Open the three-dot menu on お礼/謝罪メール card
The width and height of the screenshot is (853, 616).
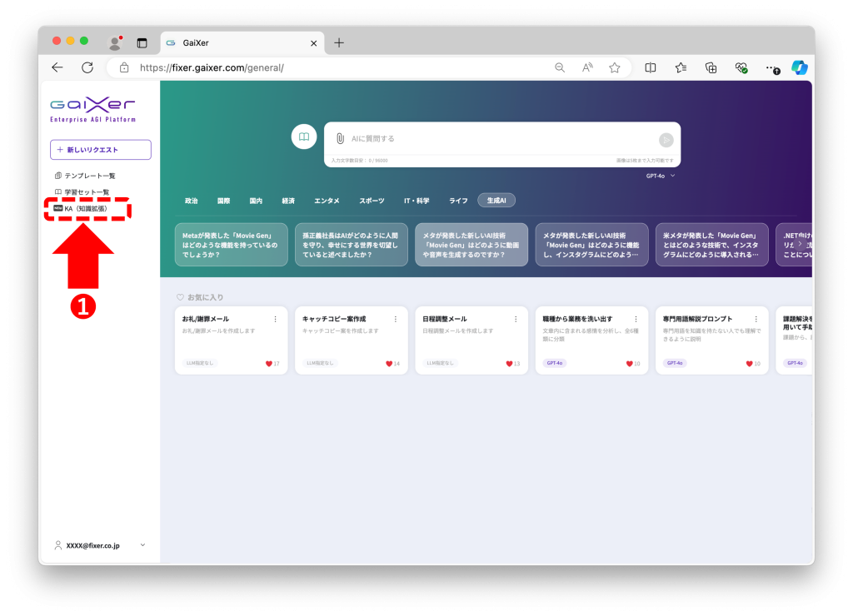(x=276, y=319)
